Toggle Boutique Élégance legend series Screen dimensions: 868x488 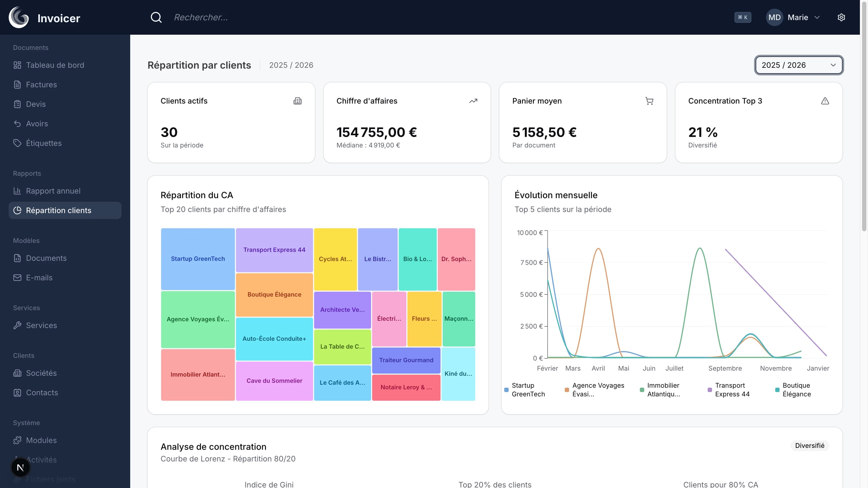(796, 390)
